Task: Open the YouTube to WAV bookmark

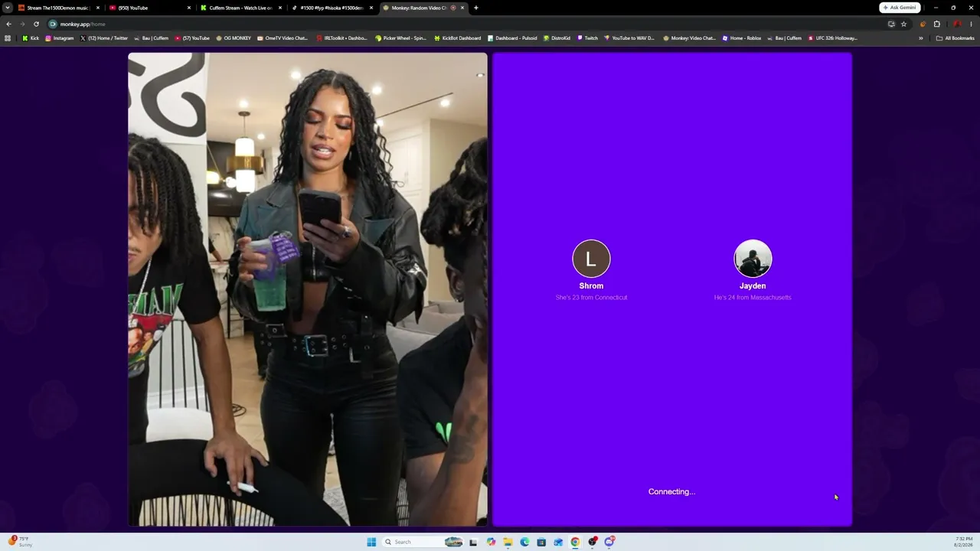Action: click(629, 38)
